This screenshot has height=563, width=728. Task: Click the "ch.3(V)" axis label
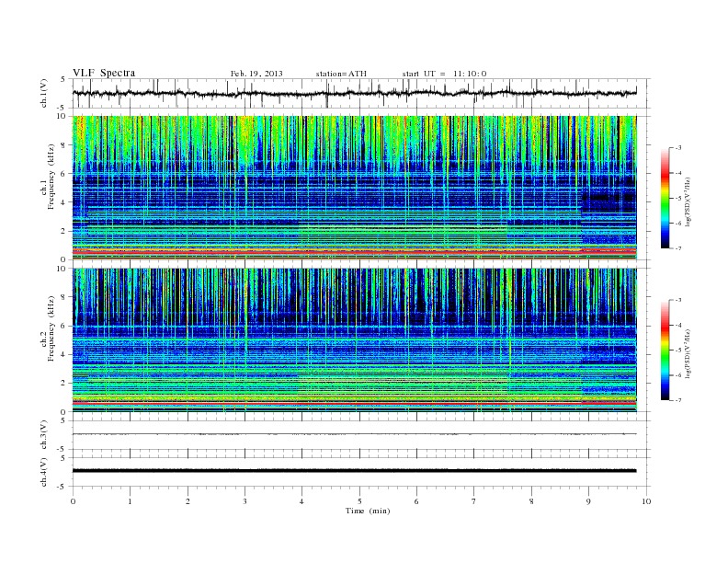pyautogui.click(x=44, y=435)
